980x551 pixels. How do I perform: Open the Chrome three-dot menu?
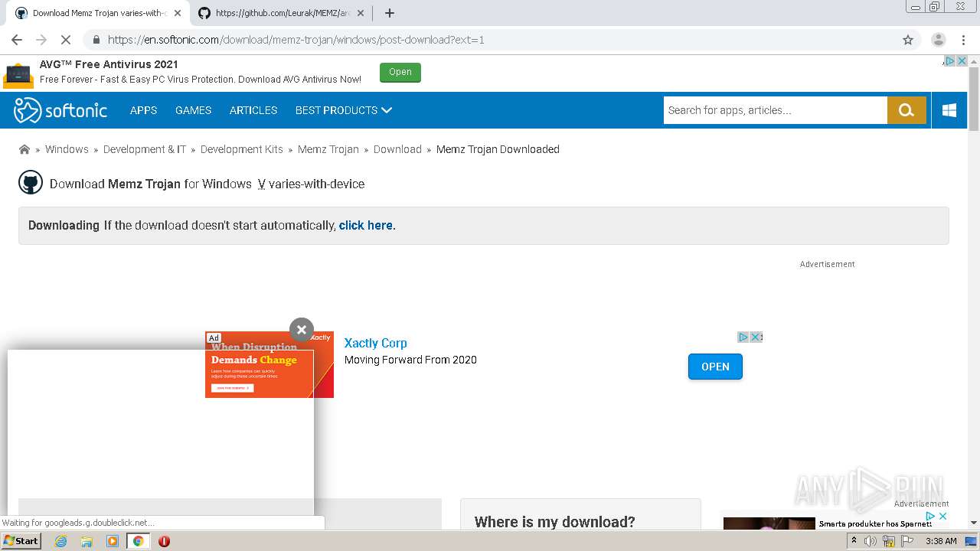coord(963,40)
